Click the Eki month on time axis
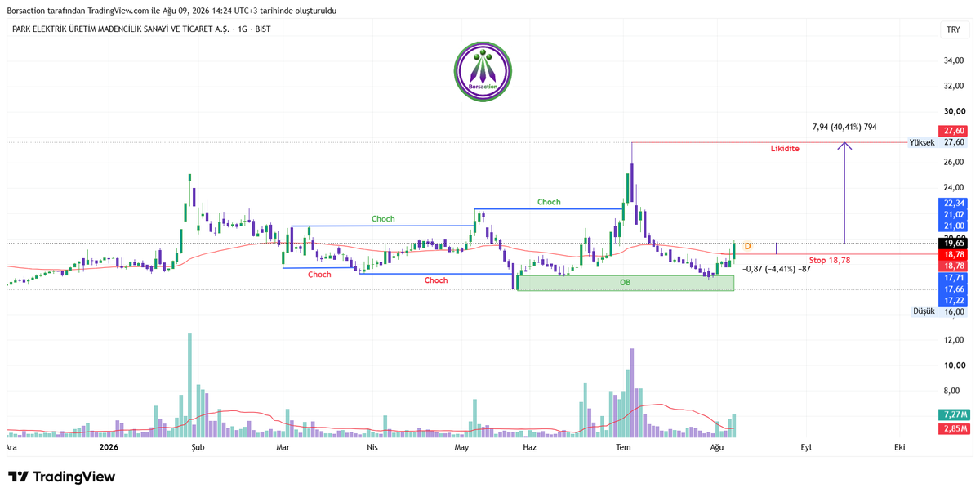Image resolution: width=980 pixels, height=497 pixels. [x=899, y=447]
